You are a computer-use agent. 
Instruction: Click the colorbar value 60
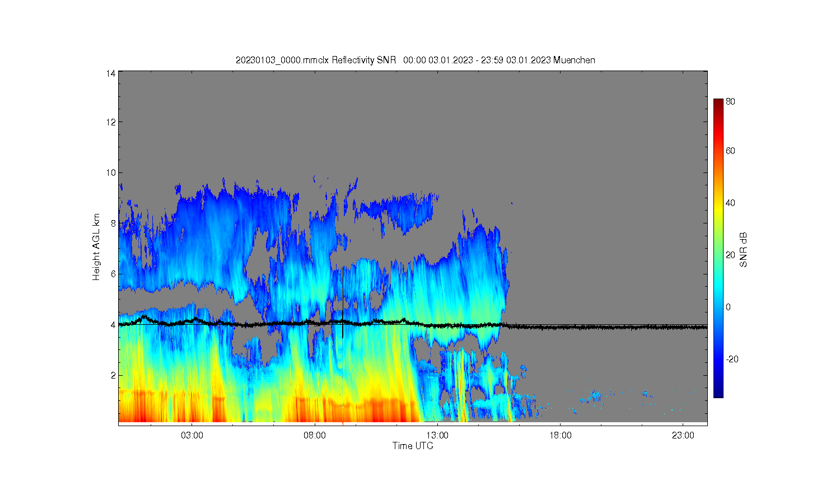pyautogui.click(x=730, y=151)
